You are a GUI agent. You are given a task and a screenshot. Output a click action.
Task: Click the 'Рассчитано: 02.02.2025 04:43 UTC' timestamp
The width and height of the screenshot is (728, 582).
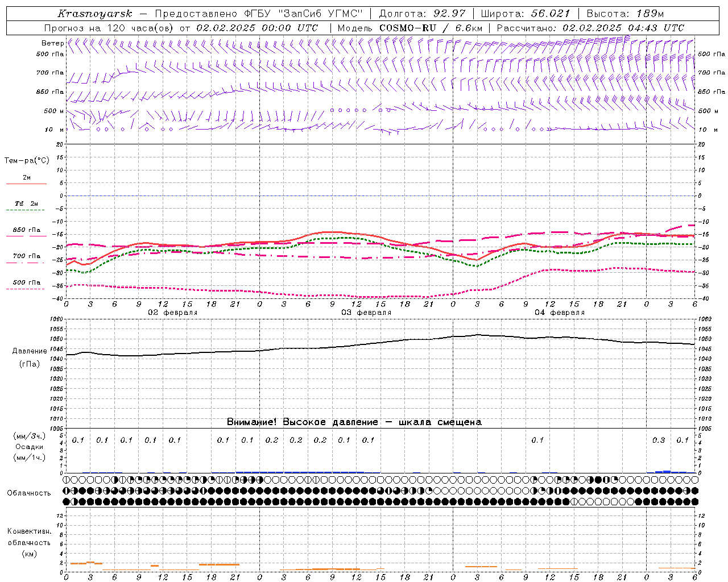tap(590, 28)
